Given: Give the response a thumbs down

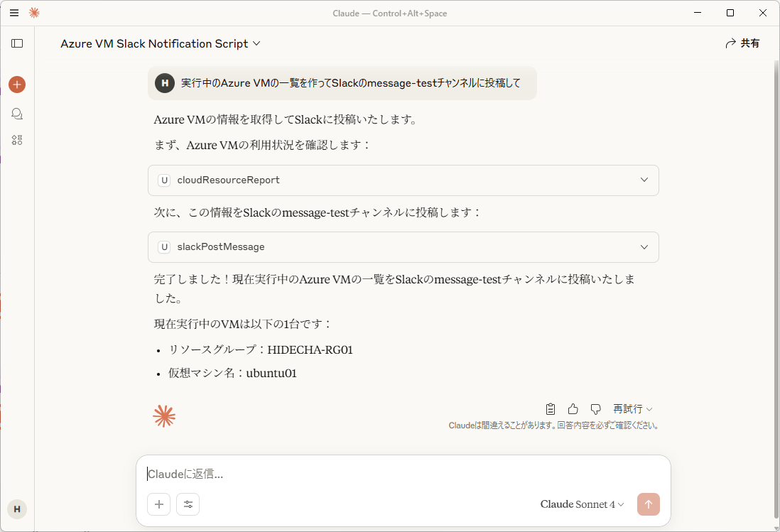Looking at the screenshot, I should pos(595,409).
